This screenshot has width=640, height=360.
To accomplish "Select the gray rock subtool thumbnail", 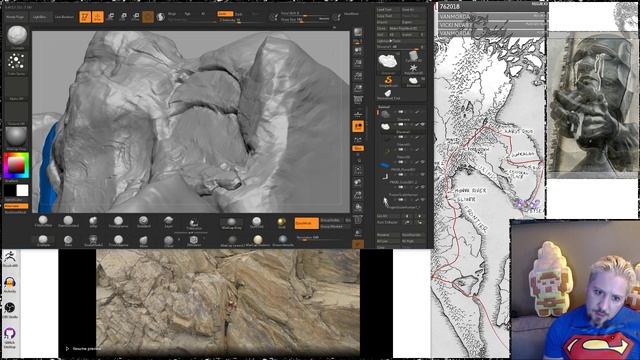I will 385,114.
